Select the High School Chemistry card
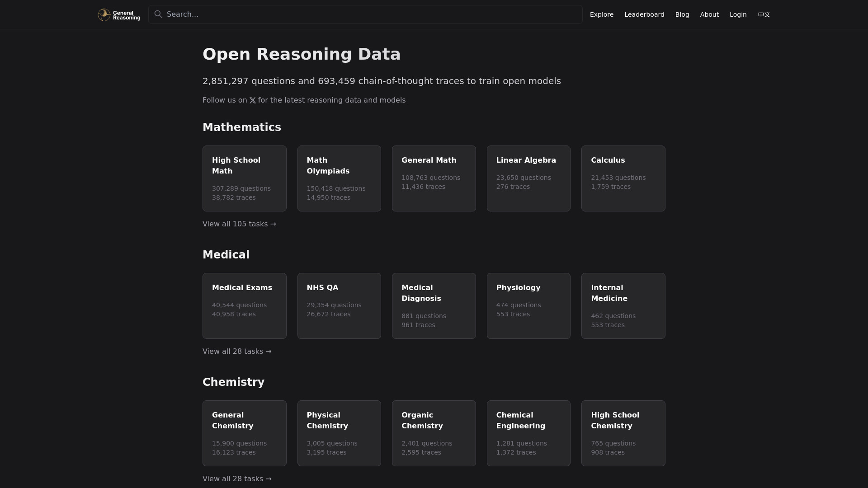 (x=623, y=433)
